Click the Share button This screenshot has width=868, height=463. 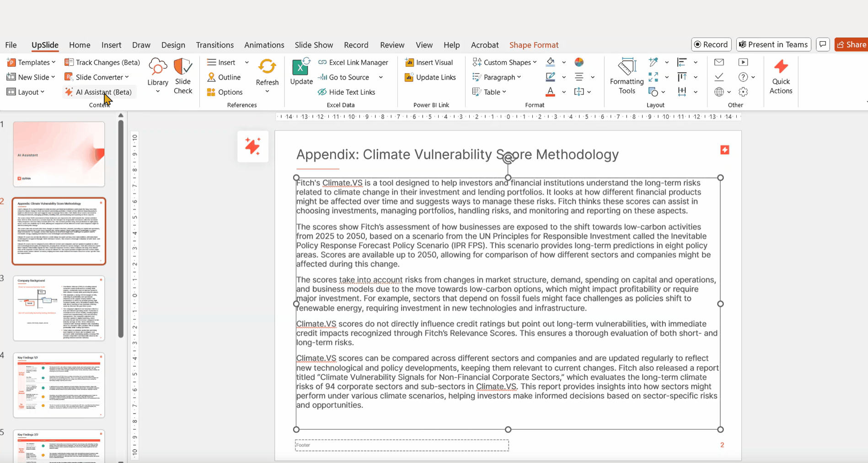click(851, 44)
